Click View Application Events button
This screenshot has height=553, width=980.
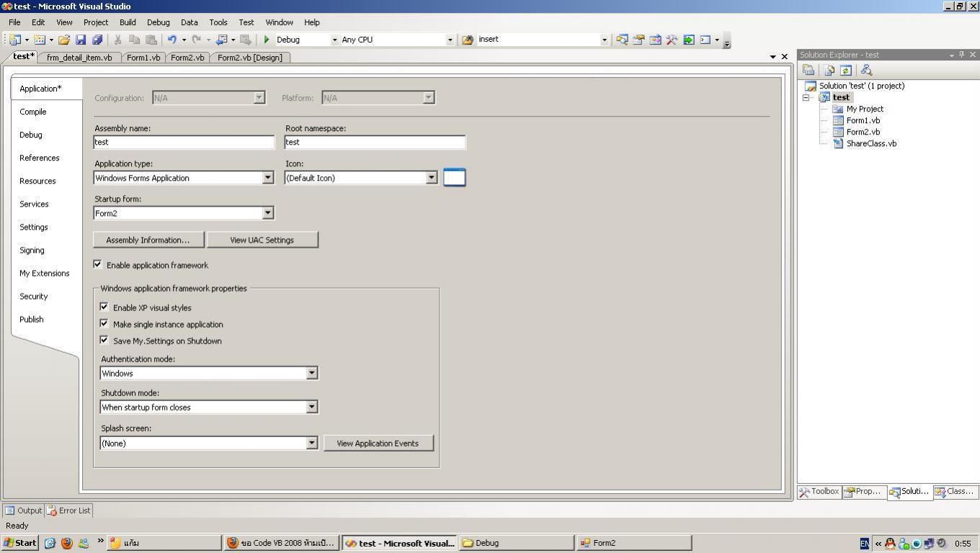tap(378, 444)
